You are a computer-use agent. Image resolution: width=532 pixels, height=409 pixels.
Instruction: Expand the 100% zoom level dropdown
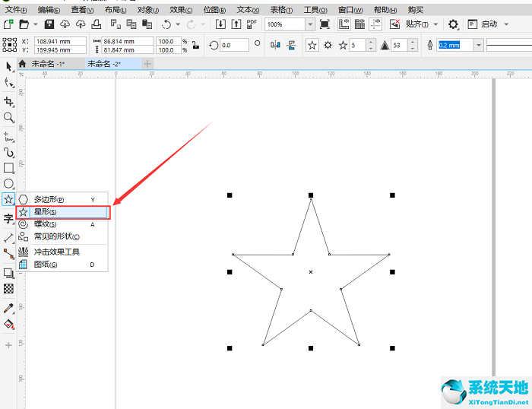pyautogui.click(x=309, y=25)
